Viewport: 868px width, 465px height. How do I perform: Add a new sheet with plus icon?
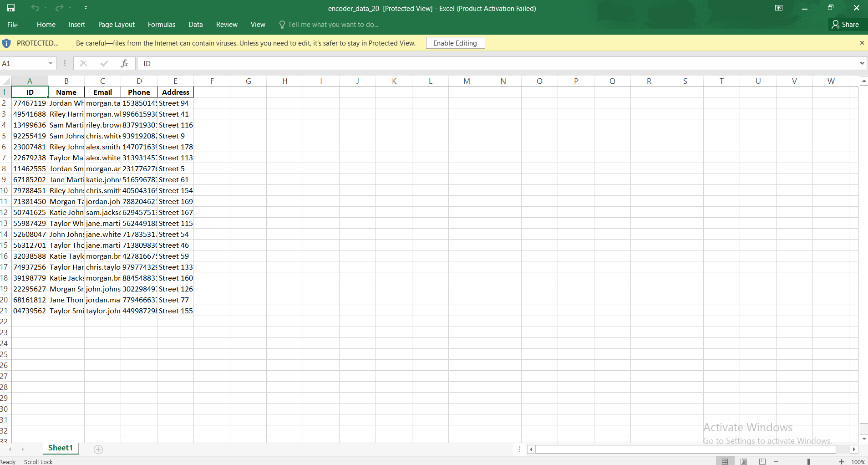(98, 450)
